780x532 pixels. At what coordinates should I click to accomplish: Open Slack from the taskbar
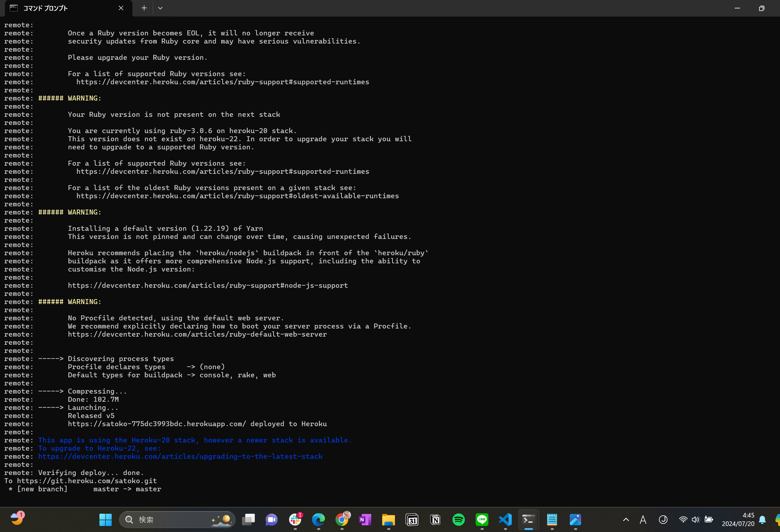295,519
